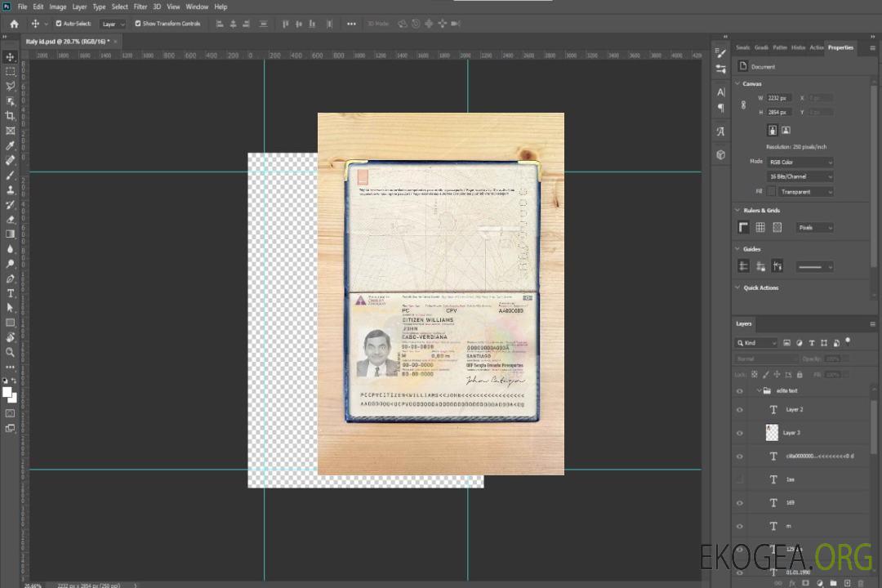Switch to the Actions panel tab
Viewport: 882px width, 588px height.
coord(817,47)
